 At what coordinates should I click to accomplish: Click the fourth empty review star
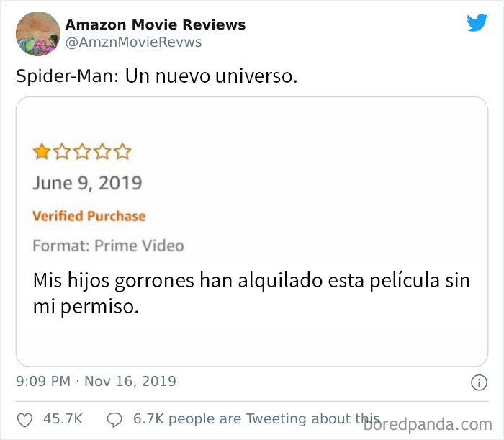(102, 151)
